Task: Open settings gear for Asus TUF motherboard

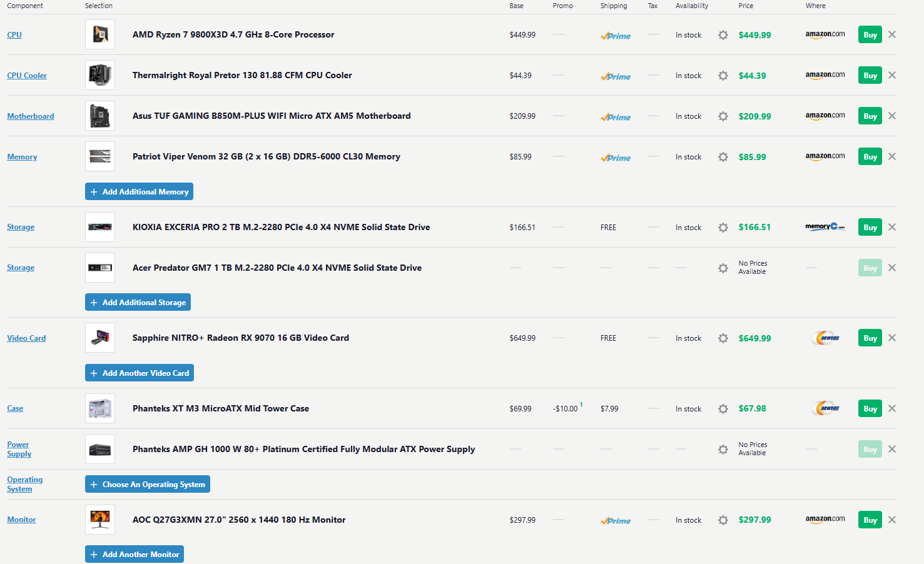Action: coord(723,116)
